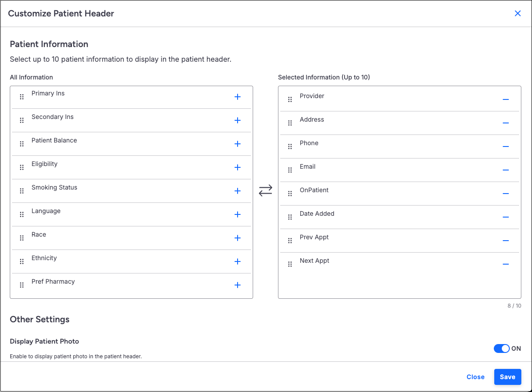The image size is (532, 392).
Task: Save the patient header customization
Action: [507, 377]
